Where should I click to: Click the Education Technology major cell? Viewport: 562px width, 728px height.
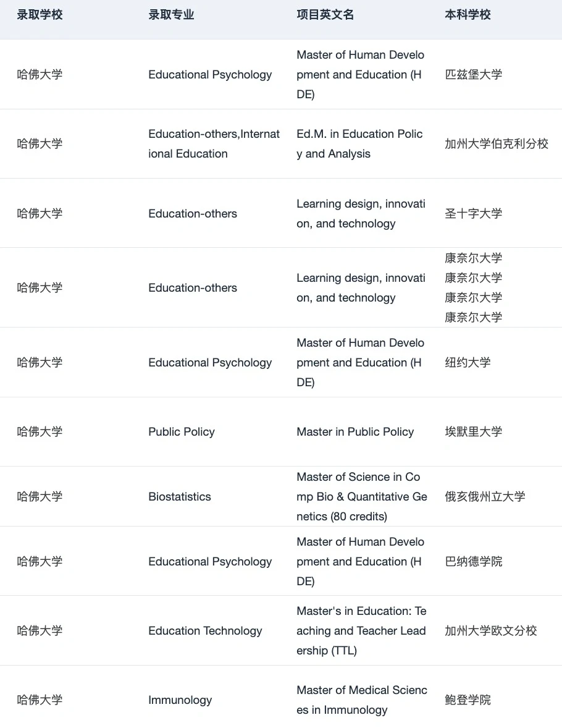pyautogui.click(x=205, y=632)
